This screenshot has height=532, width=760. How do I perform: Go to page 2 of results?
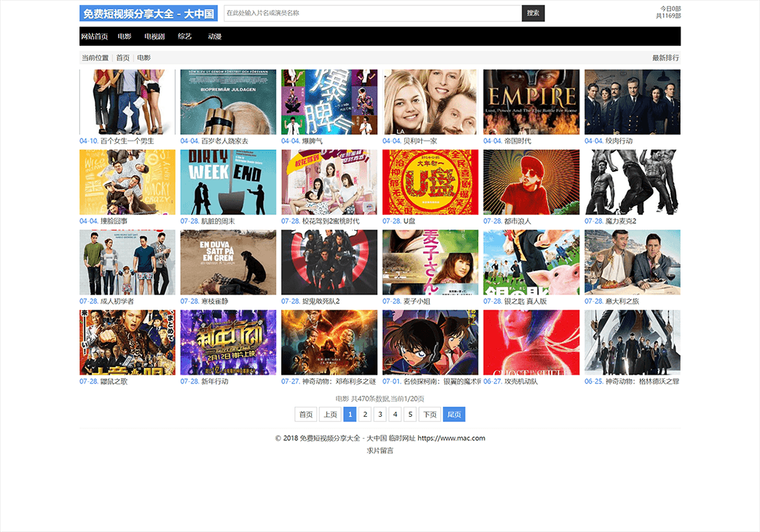(x=365, y=415)
